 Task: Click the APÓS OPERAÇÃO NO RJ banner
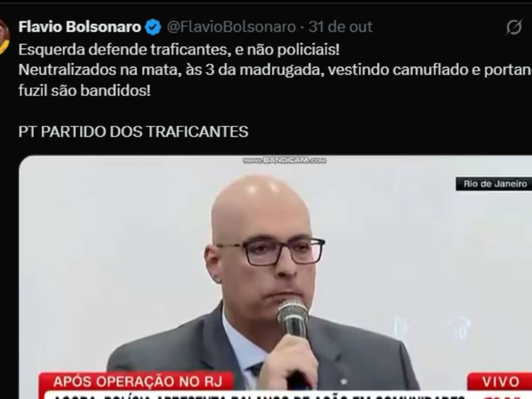pos(137,381)
